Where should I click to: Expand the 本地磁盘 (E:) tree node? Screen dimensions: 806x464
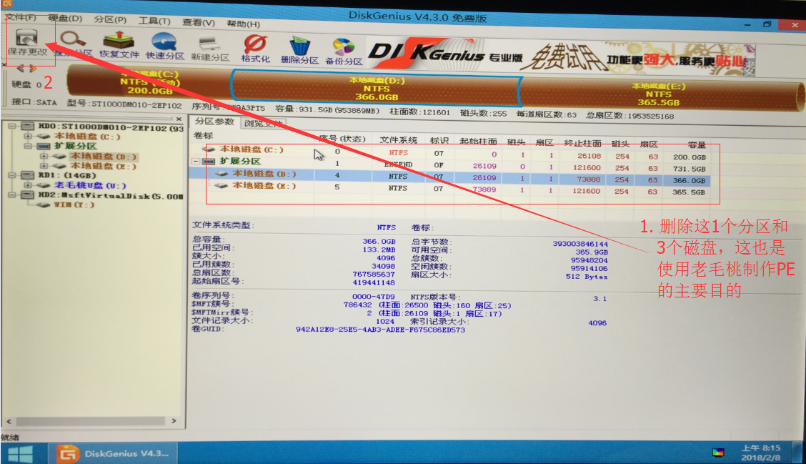click(x=44, y=166)
